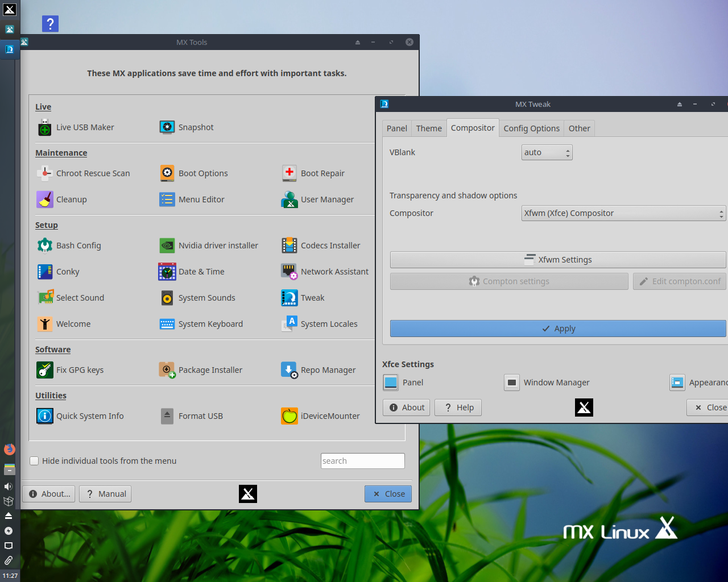
Task: Click the VBlank spinner up arrow
Action: [x=568, y=149]
